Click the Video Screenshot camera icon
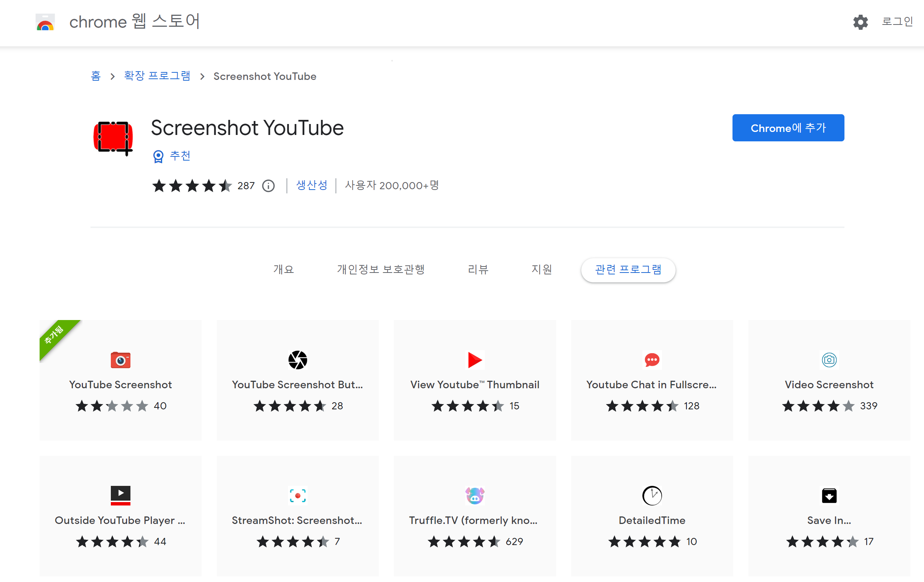The height and width of the screenshot is (582, 924). 829,360
